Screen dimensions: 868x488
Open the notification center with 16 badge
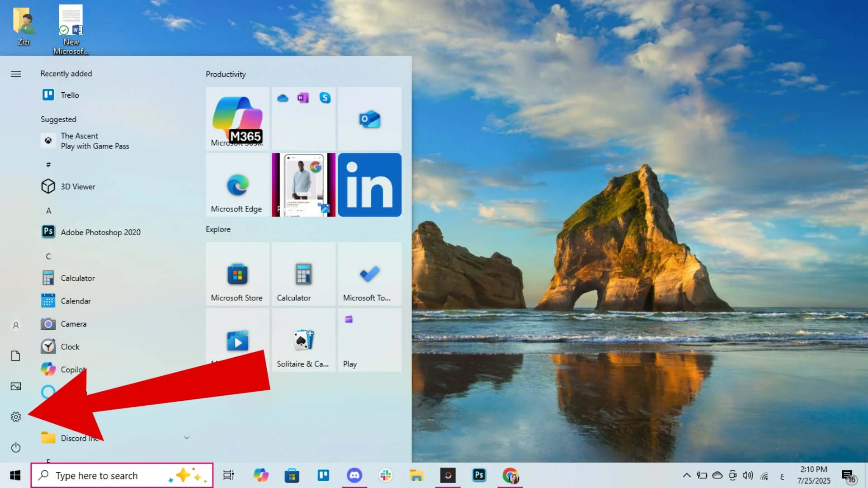[849, 476]
